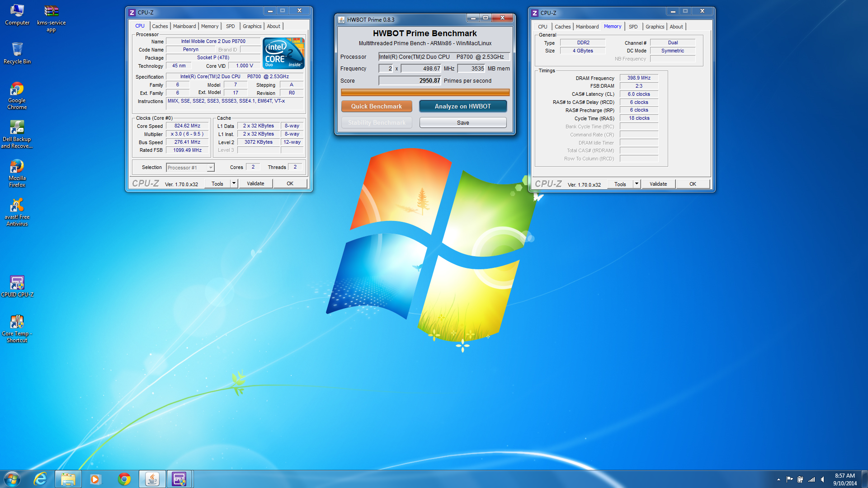Open Windows Media Player taskbar icon
Screen dimensions: 868x488
point(95,479)
